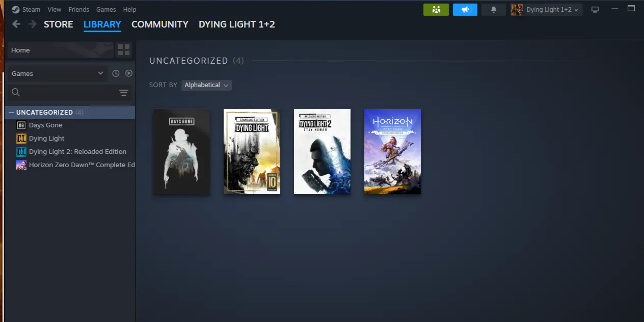Viewport: 644px width, 322px height.
Task: Sort by recent activity clock icon
Action: (116, 73)
